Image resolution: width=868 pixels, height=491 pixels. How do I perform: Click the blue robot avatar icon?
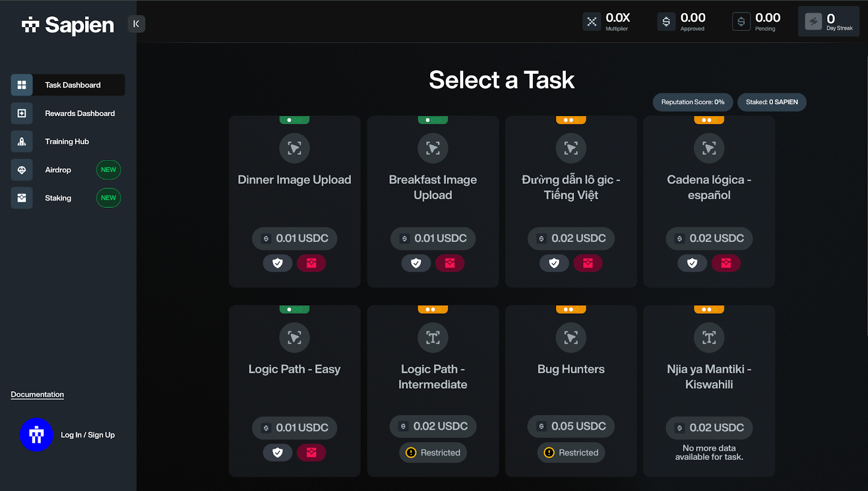[36, 435]
